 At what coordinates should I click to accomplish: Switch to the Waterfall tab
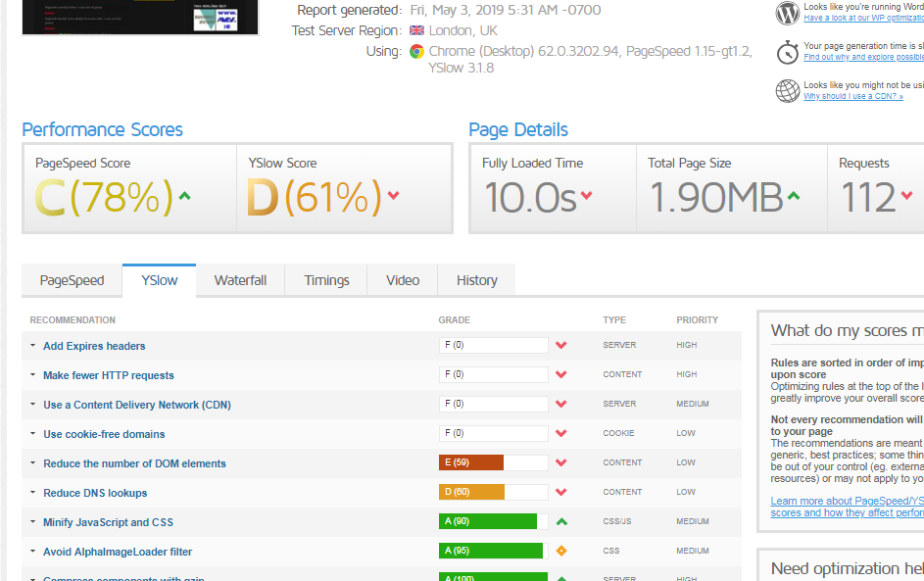[240, 280]
